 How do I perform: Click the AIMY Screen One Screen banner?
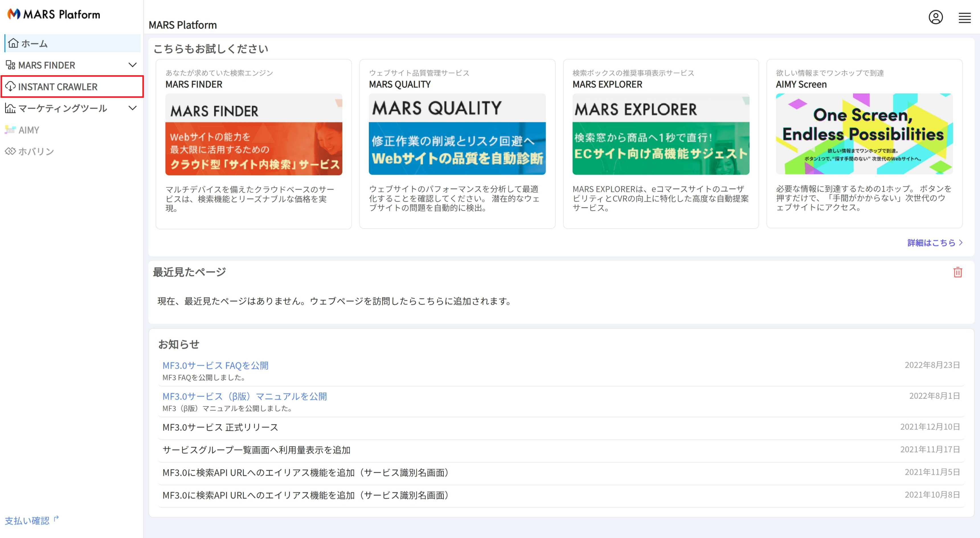864,134
